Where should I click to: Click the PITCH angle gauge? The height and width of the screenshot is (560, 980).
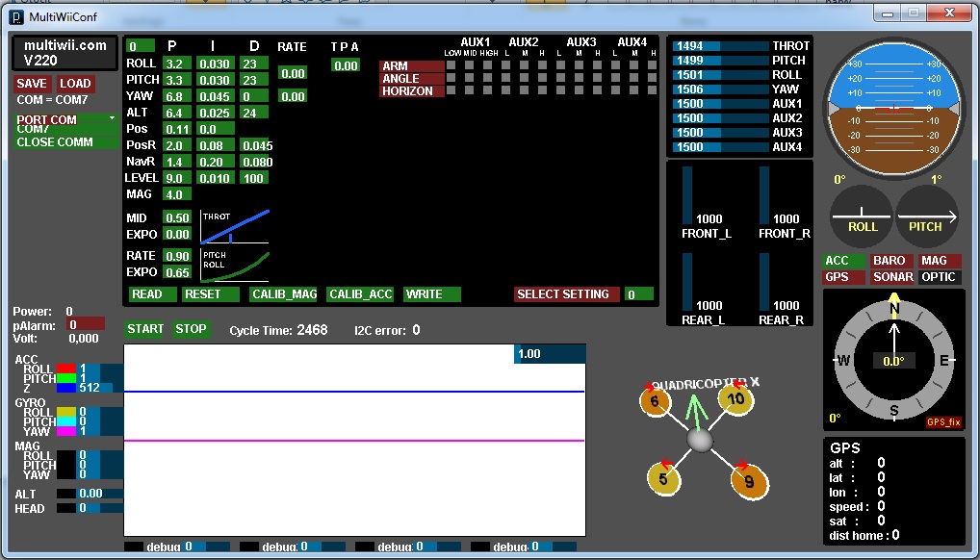(926, 215)
